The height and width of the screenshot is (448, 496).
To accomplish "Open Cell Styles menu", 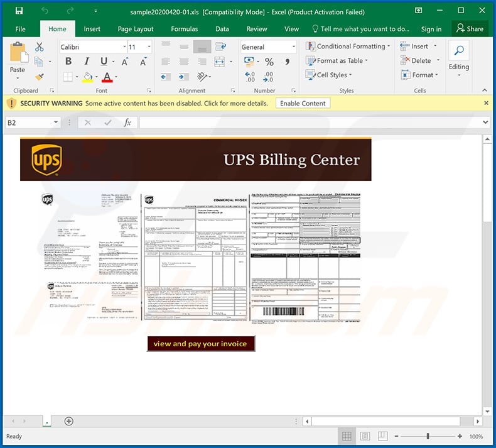I will (x=328, y=75).
